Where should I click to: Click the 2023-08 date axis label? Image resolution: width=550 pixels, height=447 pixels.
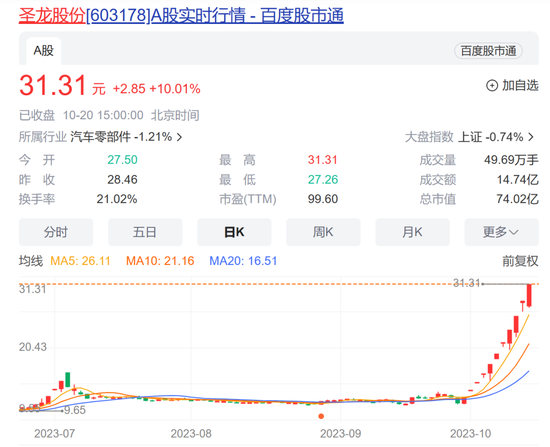click(x=191, y=434)
